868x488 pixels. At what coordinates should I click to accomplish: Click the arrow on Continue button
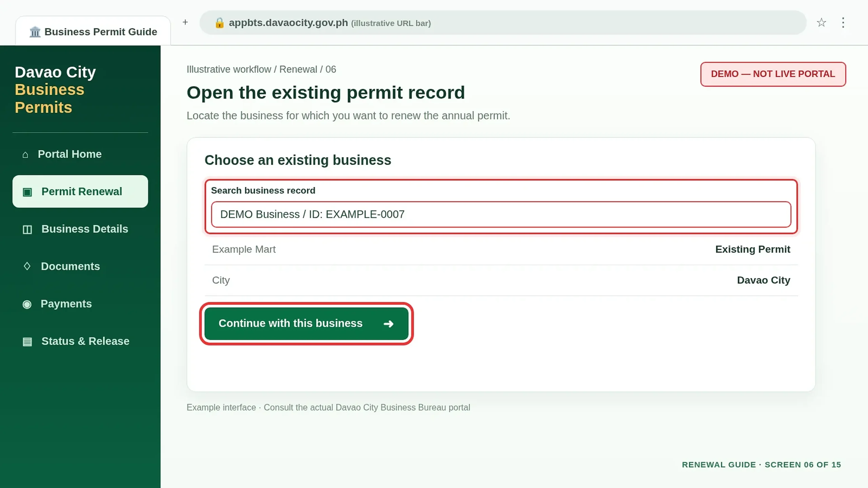coord(389,324)
